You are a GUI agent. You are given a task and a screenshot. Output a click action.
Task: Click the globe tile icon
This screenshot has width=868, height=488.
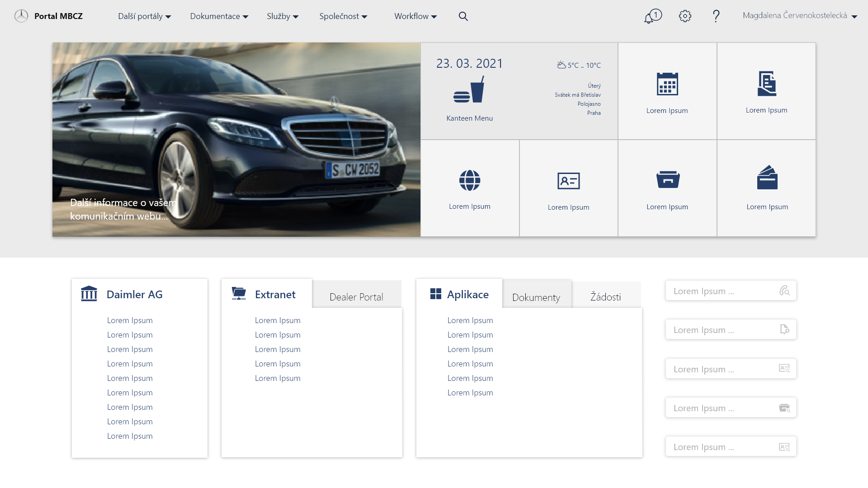(x=470, y=180)
